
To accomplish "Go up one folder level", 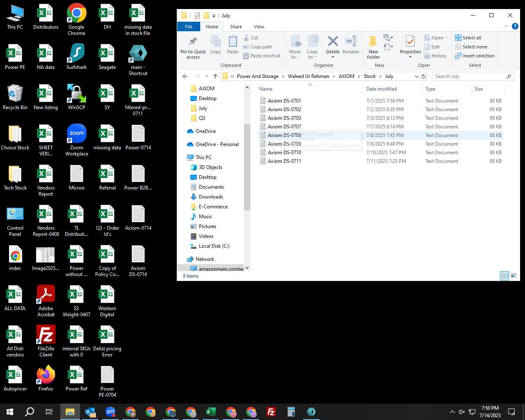I will pos(215,76).
